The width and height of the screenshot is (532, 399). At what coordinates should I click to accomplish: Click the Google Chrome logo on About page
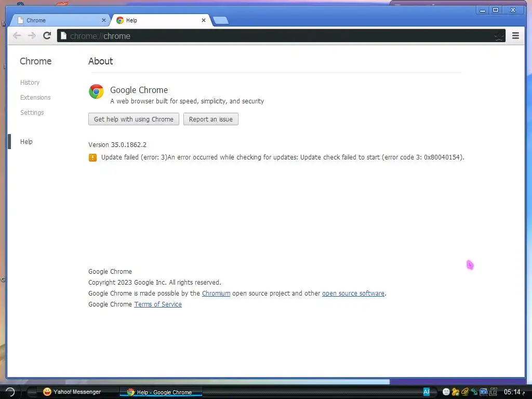(x=96, y=91)
